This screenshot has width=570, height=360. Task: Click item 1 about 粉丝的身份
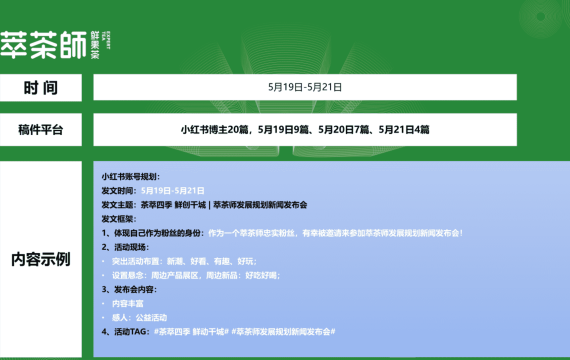(282, 233)
